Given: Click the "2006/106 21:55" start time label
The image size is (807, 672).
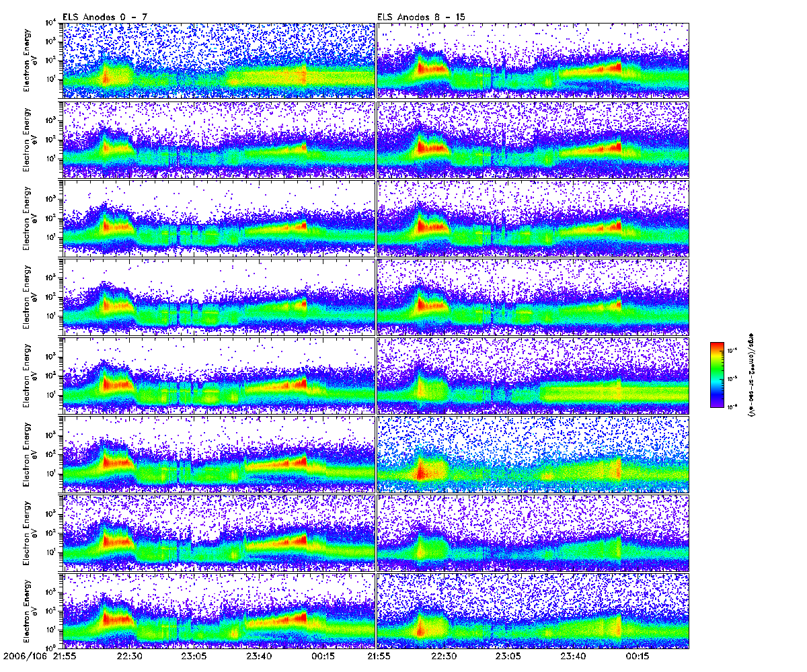Looking at the screenshot, I should point(38,655).
